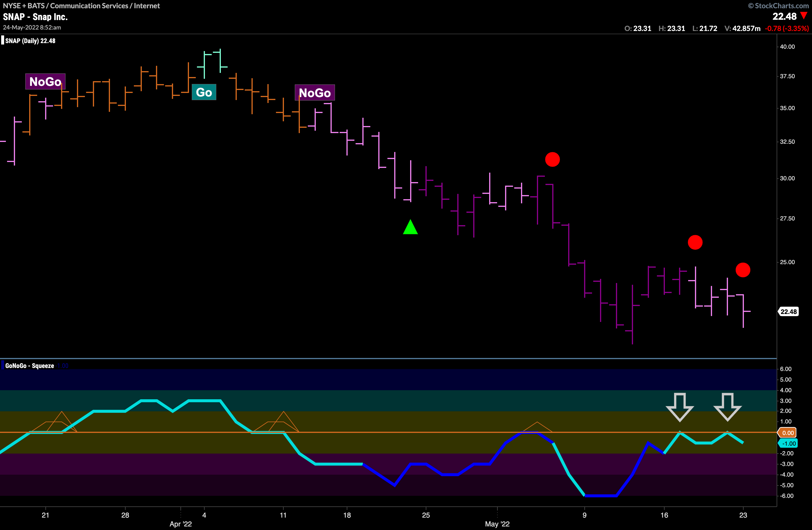Viewport: 812px width, 530px height.
Task: Click the red down-triangle beside price 22.48
Action: 804,16
